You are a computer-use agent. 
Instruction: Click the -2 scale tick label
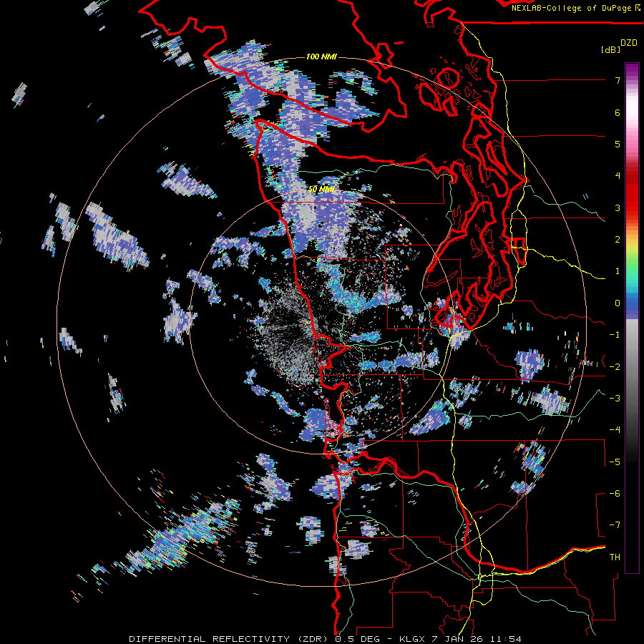[615, 366]
